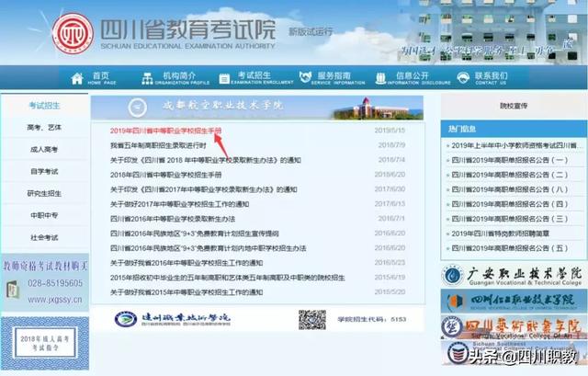Open 四川省2019年高职单招报名公告（一）

pyautogui.click(x=510, y=160)
